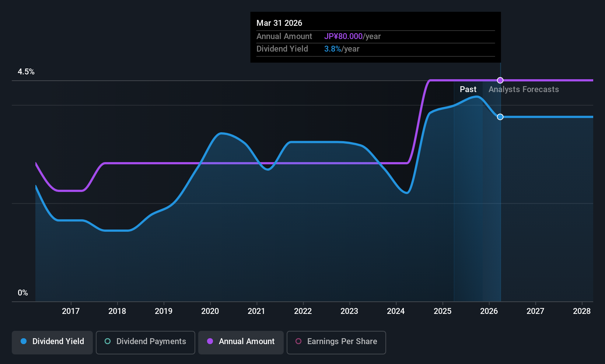This screenshot has height=364, width=605.
Task: Toggle the Dividend Yield series visibility
Action: (x=52, y=342)
